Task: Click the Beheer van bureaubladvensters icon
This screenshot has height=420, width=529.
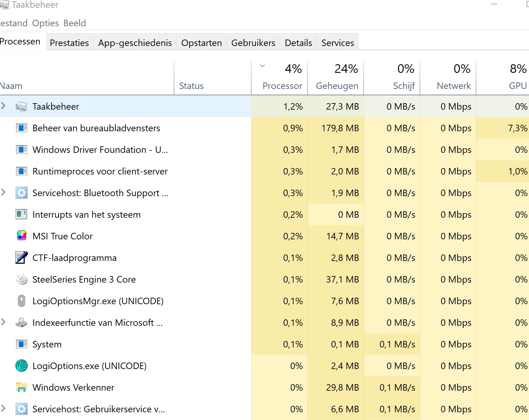Action: [x=21, y=128]
